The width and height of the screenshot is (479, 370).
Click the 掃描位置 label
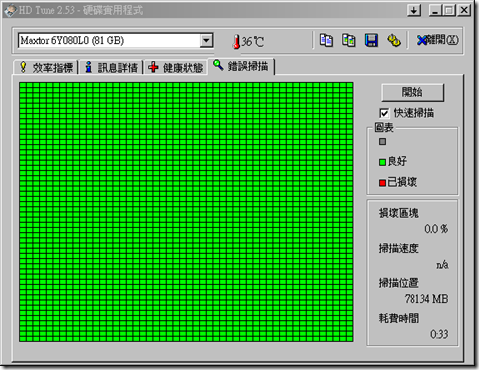pos(398,283)
